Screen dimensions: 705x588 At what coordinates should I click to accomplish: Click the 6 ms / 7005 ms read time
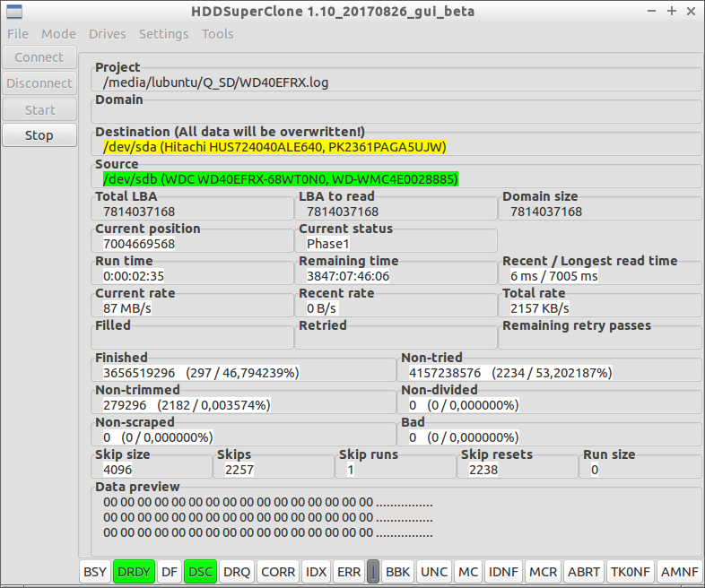pos(554,276)
